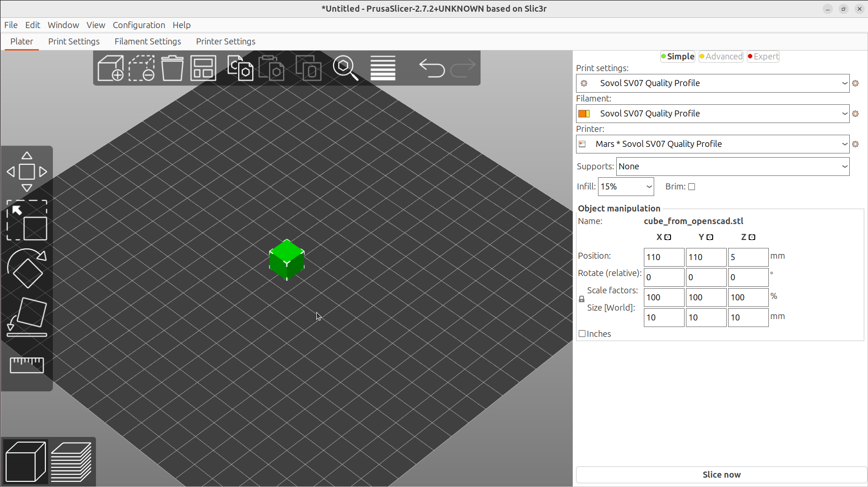Viewport: 868px width, 487px height.
Task: Click the Rotate Z input field
Action: click(748, 277)
